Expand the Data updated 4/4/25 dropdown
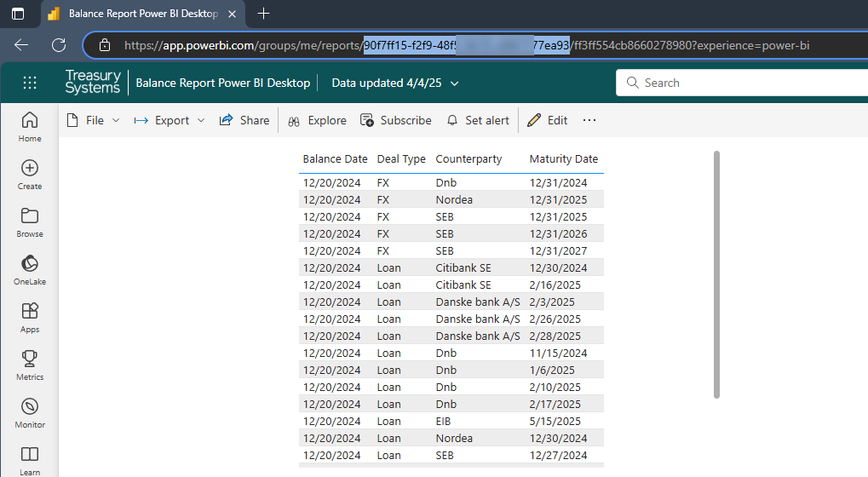This screenshot has width=868, height=477. [395, 83]
